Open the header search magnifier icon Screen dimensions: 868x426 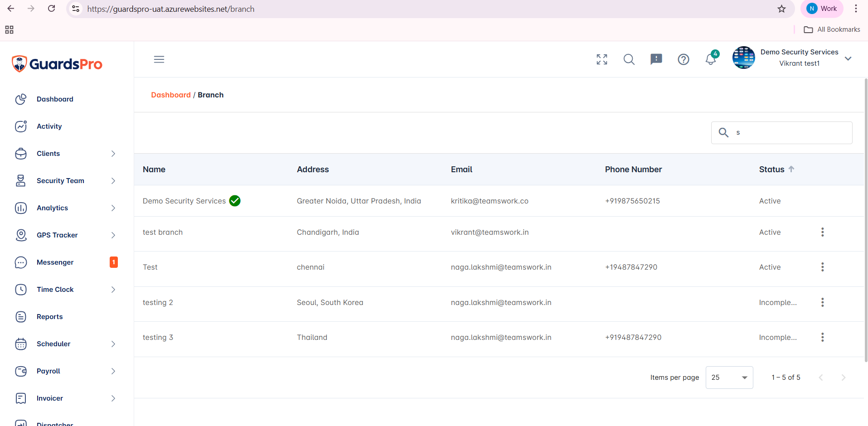pyautogui.click(x=629, y=59)
